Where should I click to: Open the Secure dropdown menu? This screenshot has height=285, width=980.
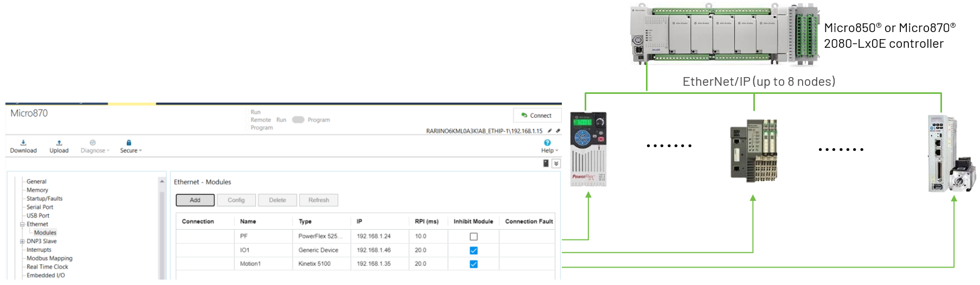click(x=131, y=150)
